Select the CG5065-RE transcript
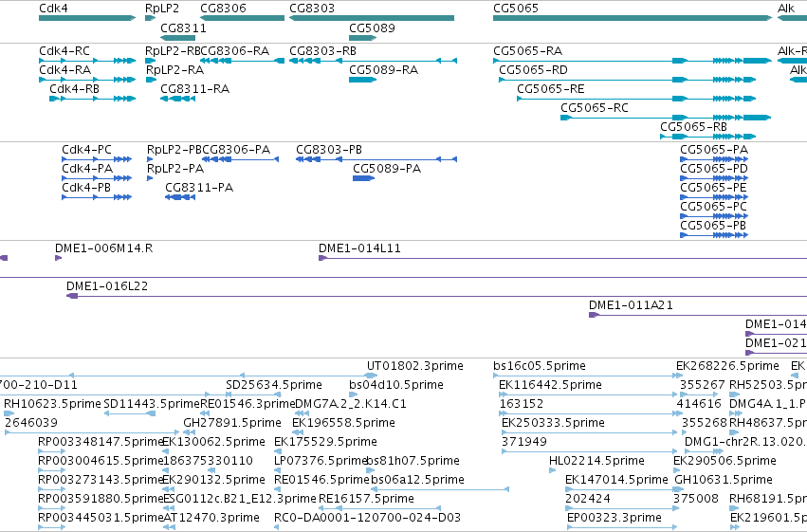 636,99
